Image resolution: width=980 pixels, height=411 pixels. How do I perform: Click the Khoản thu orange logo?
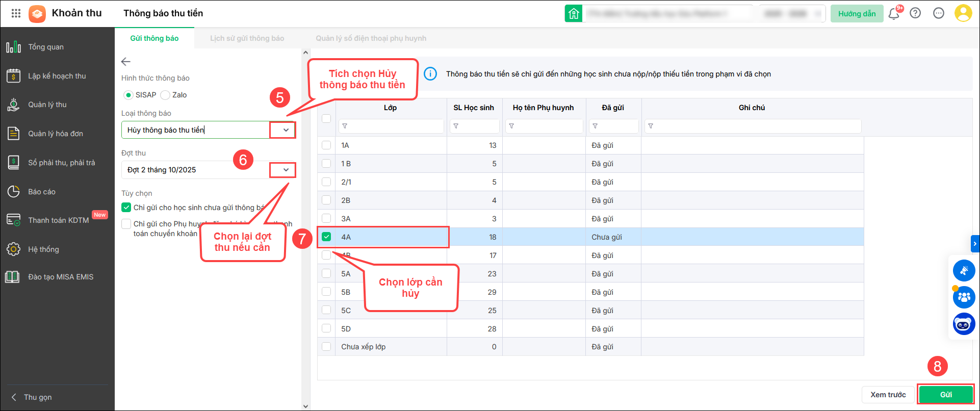click(37, 13)
